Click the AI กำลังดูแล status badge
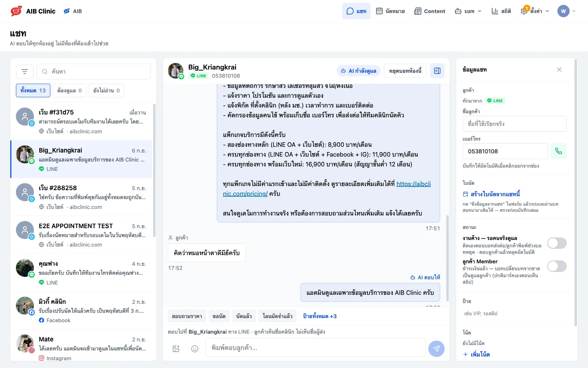 tap(359, 71)
